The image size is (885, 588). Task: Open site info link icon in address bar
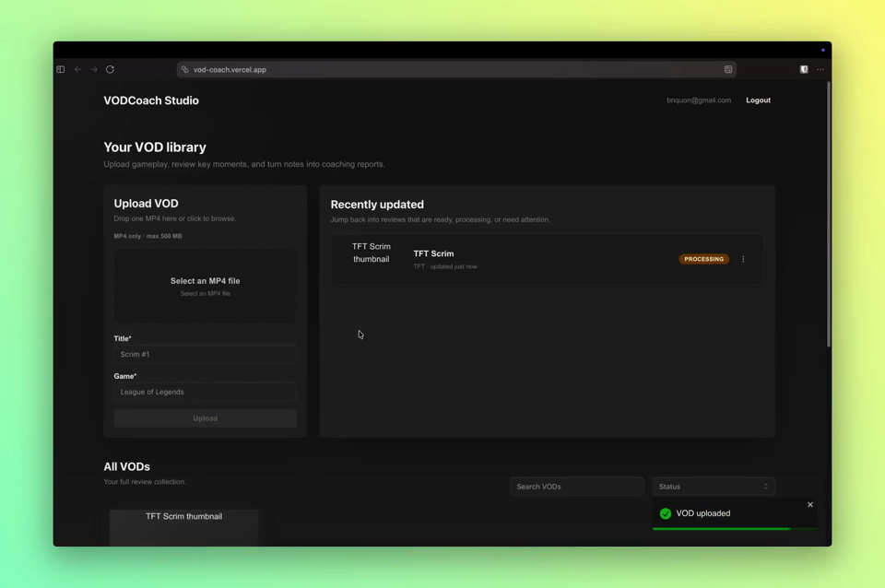tap(184, 69)
